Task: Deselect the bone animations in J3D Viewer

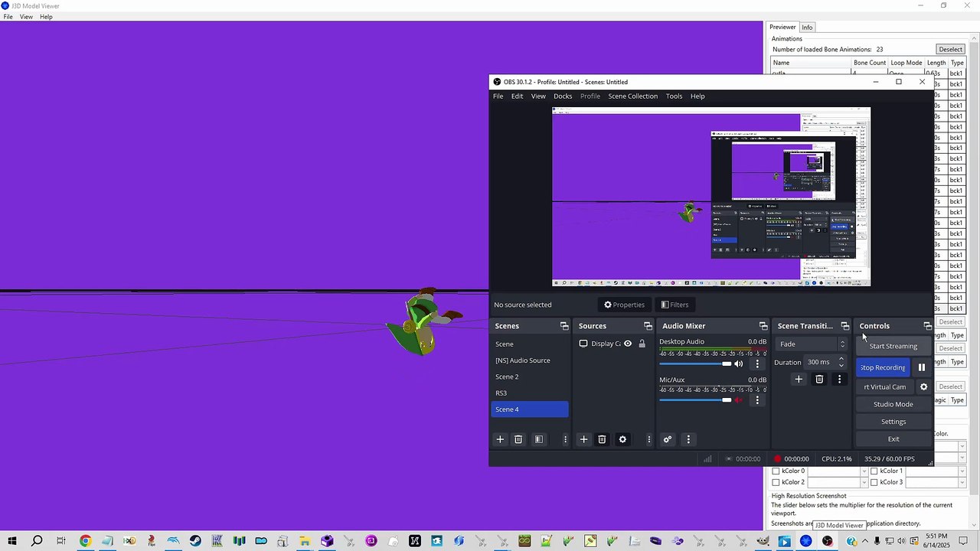Action: pyautogui.click(x=950, y=50)
